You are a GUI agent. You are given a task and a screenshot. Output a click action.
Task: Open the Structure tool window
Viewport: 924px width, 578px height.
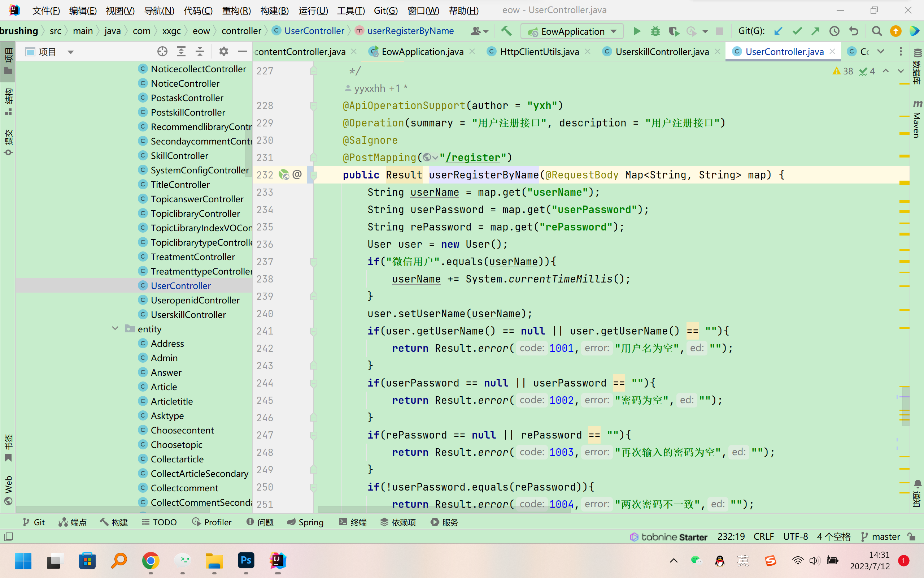pyautogui.click(x=8, y=102)
